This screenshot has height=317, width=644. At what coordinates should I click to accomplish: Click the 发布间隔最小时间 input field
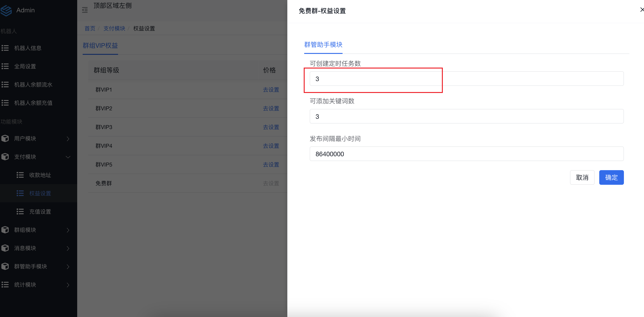[x=466, y=154]
